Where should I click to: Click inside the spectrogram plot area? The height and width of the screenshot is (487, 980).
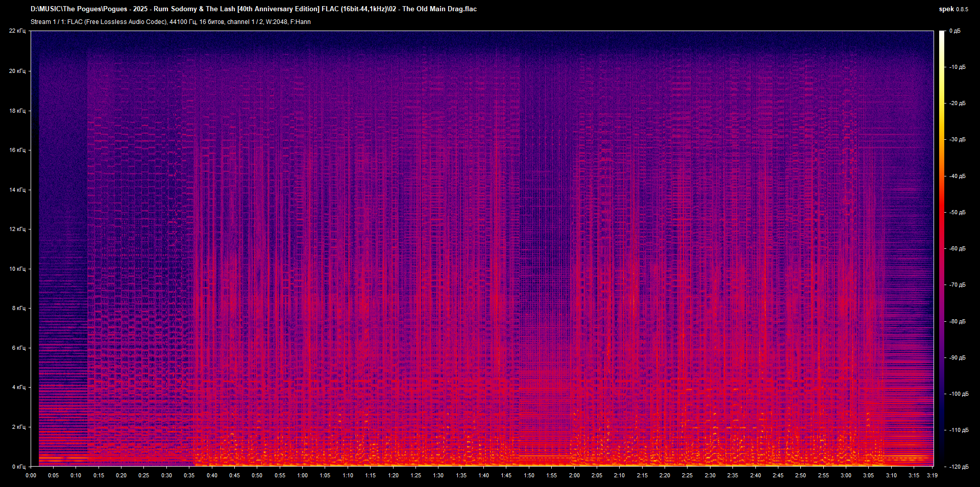(x=482, y=248)
